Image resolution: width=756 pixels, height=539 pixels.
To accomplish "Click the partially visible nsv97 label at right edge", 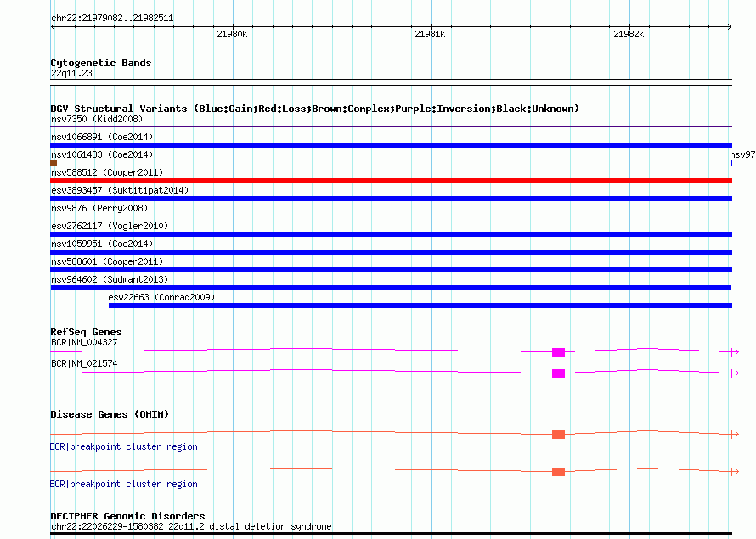I will (x=742, y=154).
